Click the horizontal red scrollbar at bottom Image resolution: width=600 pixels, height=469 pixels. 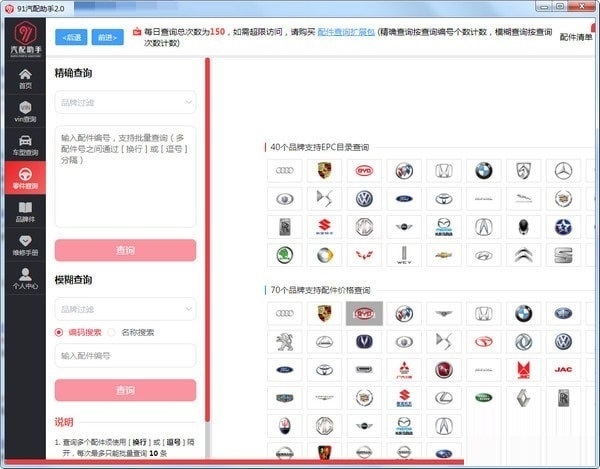[234, 462]
